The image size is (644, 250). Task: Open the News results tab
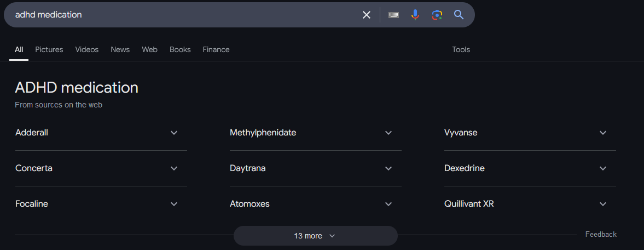pyautogui.click(x=120, y=49)
